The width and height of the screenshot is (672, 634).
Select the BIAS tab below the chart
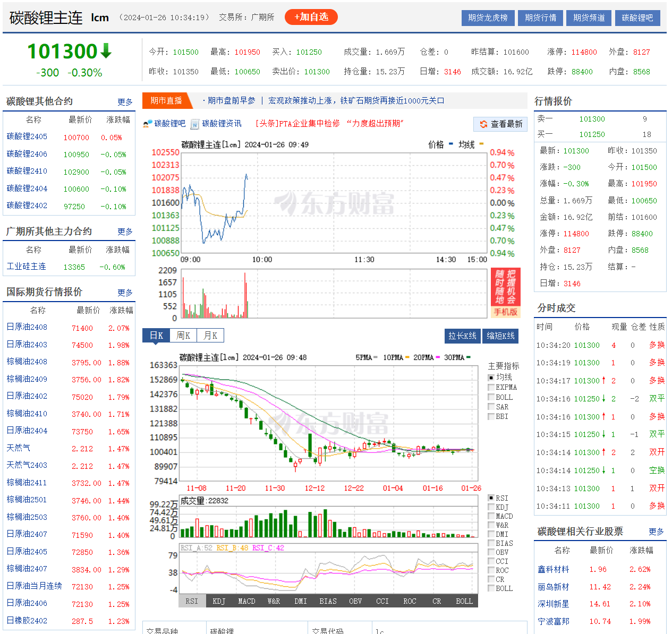tap(328, 601)
